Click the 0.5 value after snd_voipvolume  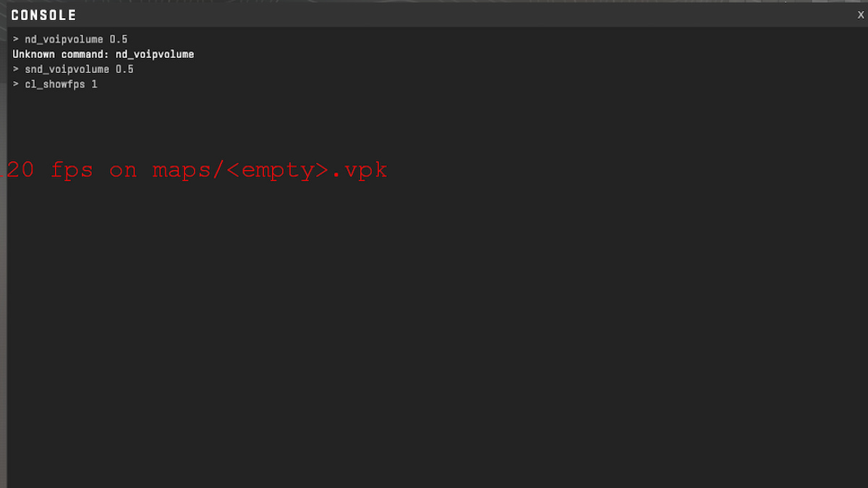click(x=124, y=69)
